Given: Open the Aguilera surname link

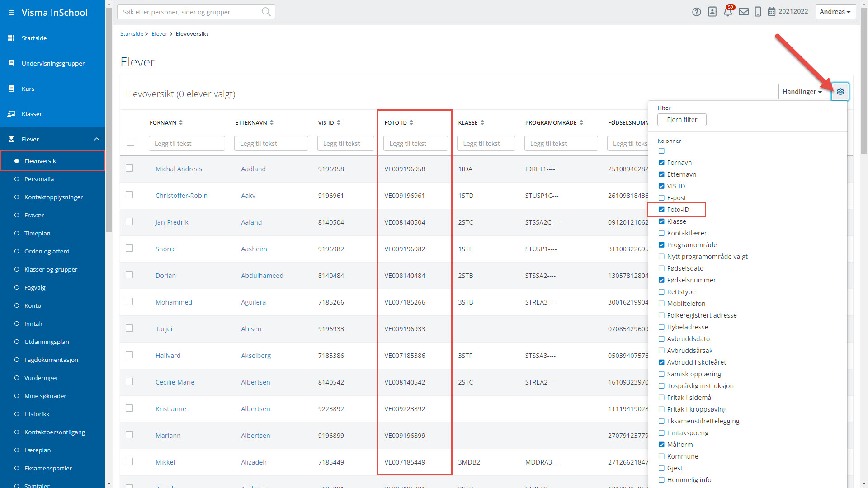Looking at the screenshot, I should [253, 302].
